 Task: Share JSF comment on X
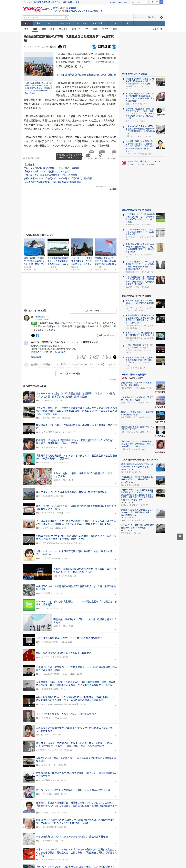33,335
